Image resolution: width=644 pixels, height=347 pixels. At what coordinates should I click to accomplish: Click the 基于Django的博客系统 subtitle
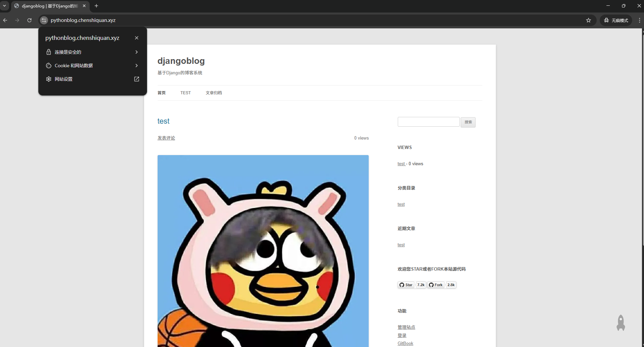click(180, 73)
